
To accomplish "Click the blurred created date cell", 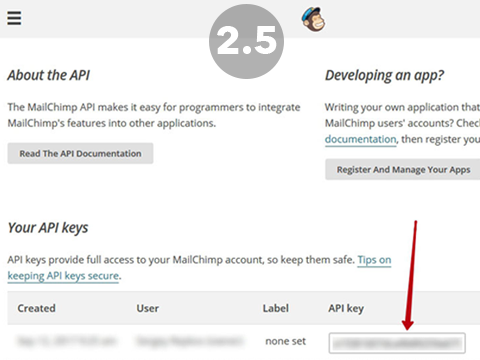I will [x=66, y=341].
